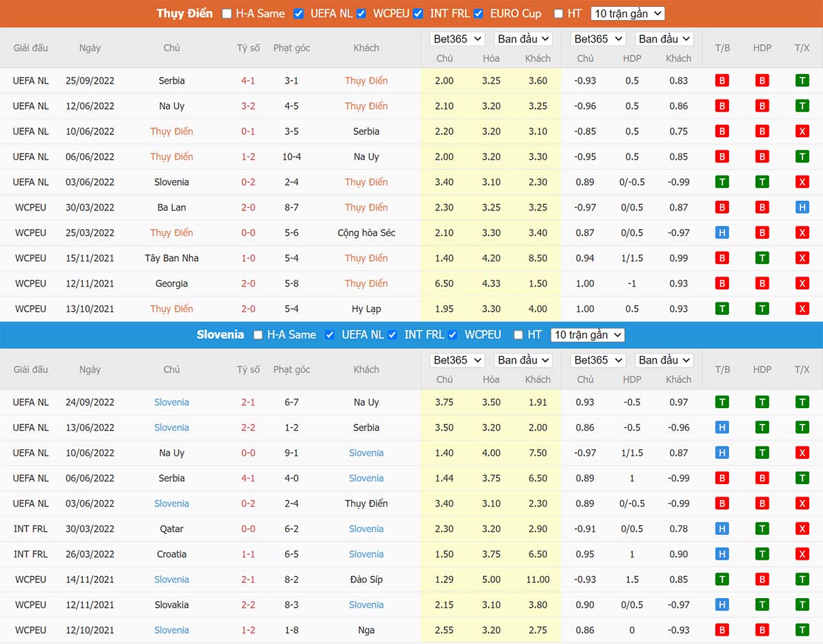Expand 10 trận gần dropdown in Slovenia header
The image size is (823, 644).
pyautogui.click(x=588, y=335)
